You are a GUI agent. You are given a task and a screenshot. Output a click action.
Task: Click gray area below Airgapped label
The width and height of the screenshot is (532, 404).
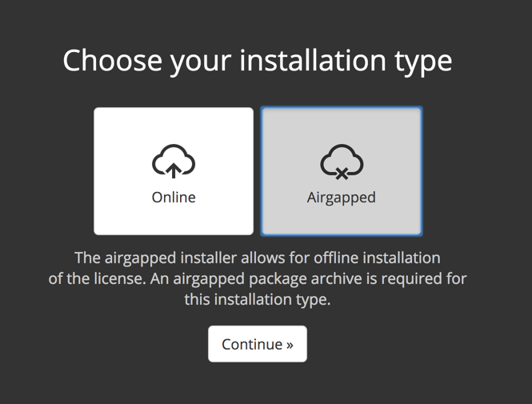coord(342,220)
